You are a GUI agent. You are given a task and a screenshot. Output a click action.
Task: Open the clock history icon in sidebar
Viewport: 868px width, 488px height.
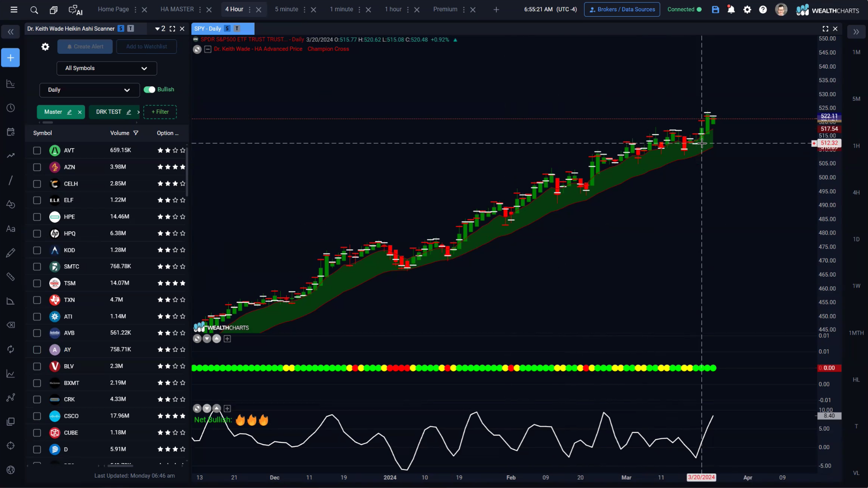coord(10,108)
